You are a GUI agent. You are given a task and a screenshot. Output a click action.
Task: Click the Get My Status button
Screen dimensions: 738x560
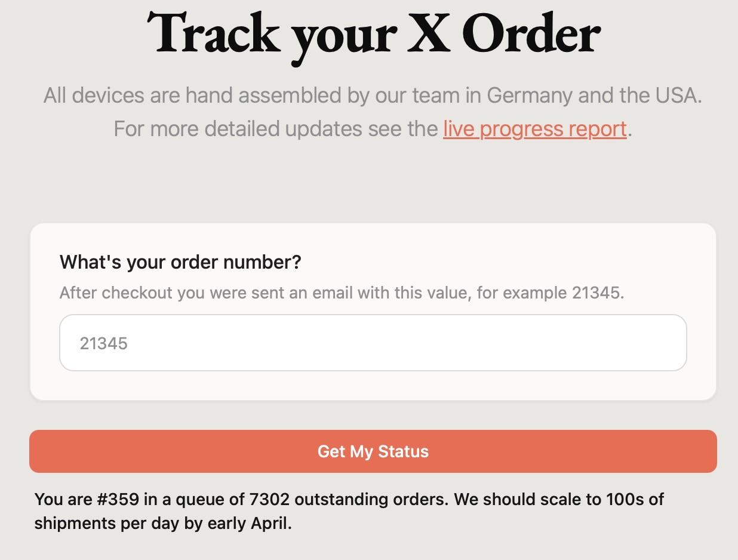(373, 451)
